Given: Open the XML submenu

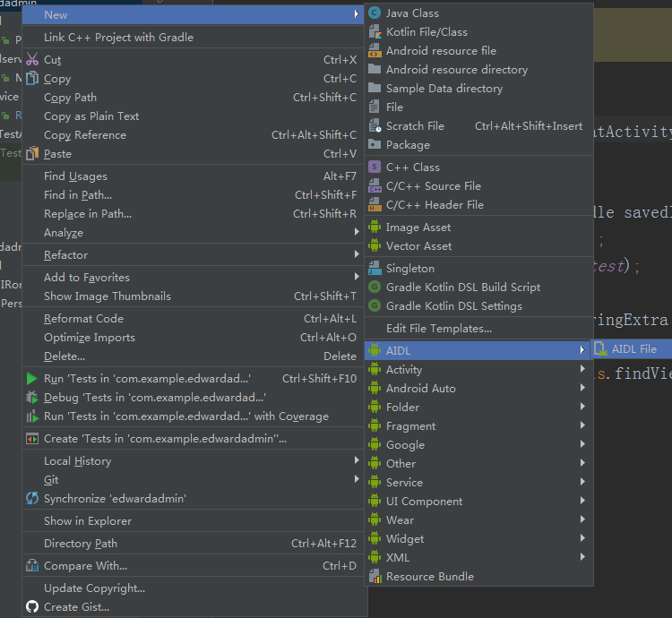Looking at the screenshot, I should pos(478,558).
